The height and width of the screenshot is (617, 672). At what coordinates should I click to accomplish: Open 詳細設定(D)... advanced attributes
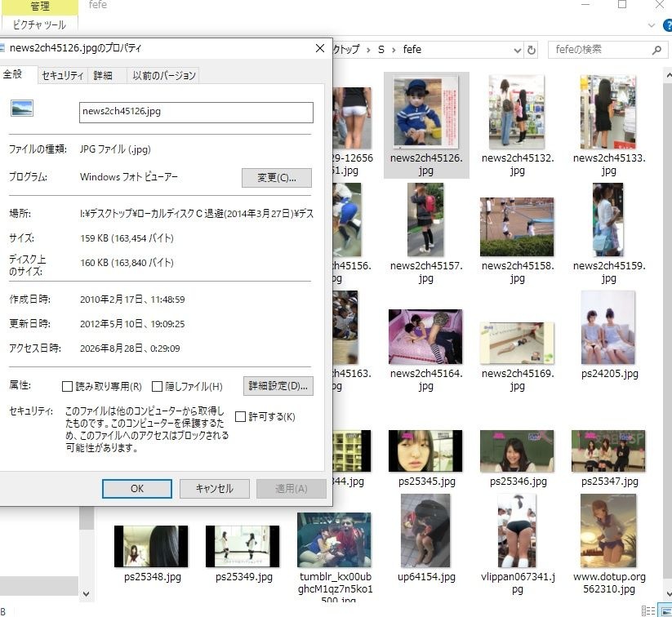click(x=278, y=386)
